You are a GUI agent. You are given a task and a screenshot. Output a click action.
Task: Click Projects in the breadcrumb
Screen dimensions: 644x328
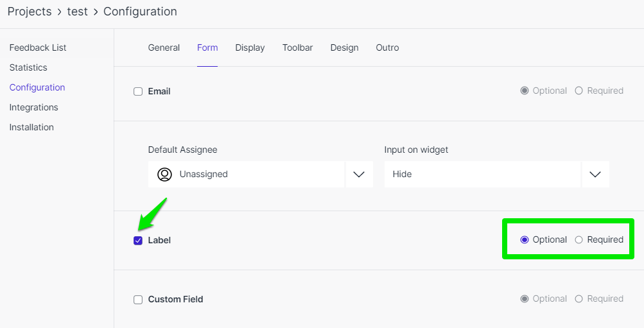point(30,12)
